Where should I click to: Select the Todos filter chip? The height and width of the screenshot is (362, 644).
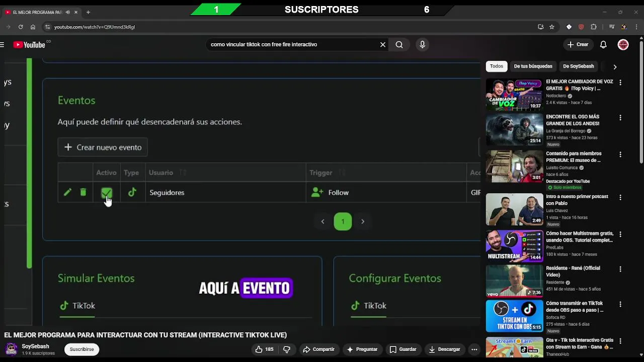click(497, 66)
